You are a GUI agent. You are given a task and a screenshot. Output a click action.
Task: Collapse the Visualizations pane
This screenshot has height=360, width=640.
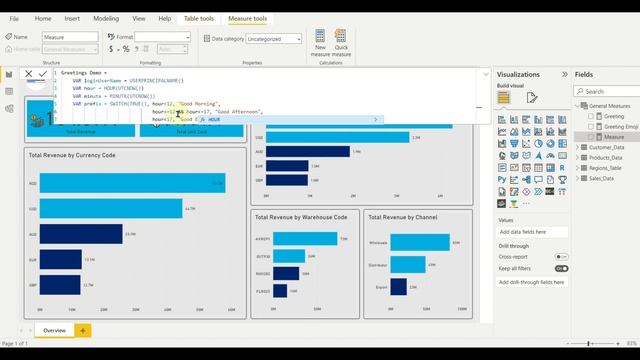(564, 74)
